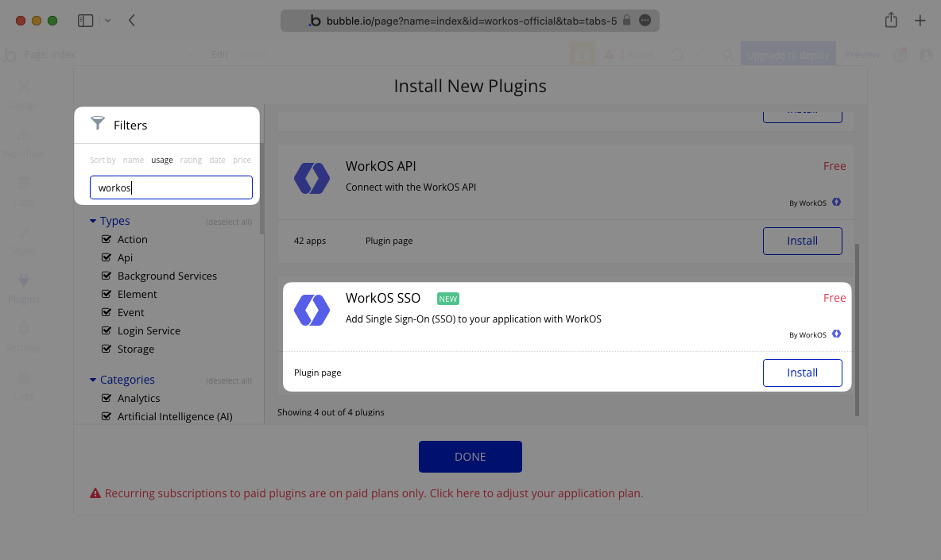Disable the Login Service type checkbox
Viewport: 941px width, 560px height.
pyautogui.click(x=106, y=330)
